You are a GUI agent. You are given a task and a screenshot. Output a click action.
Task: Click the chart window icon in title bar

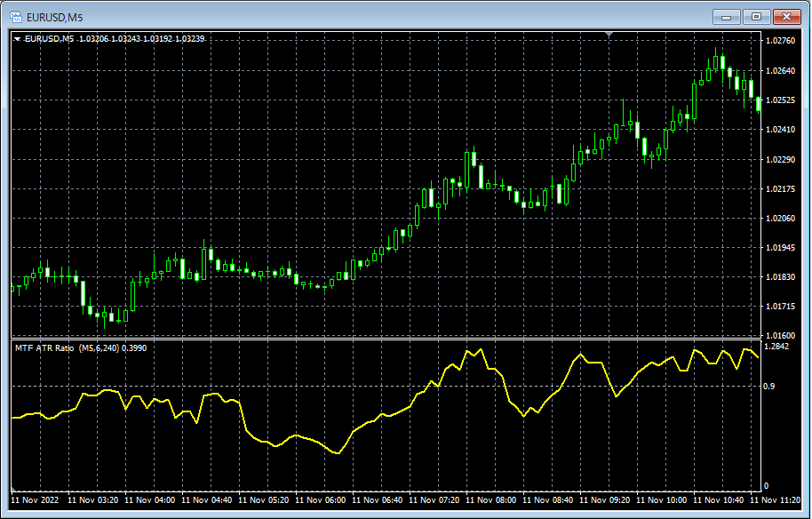tap(16, 17)
